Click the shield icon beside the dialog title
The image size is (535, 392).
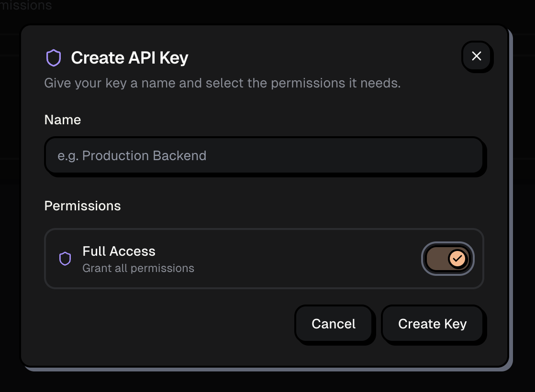click(55, 57)
